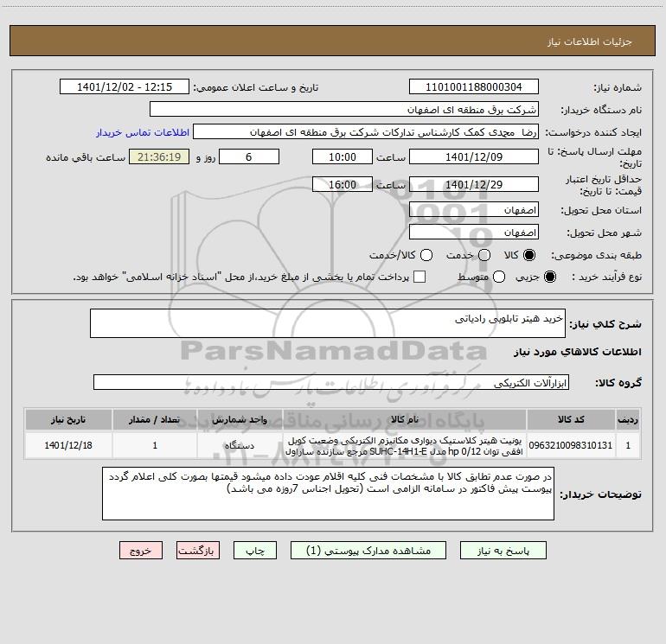The width and height of the screenshot is (666, 644).
Task: Click the نام کالا column header
Action: pos(405,419)
